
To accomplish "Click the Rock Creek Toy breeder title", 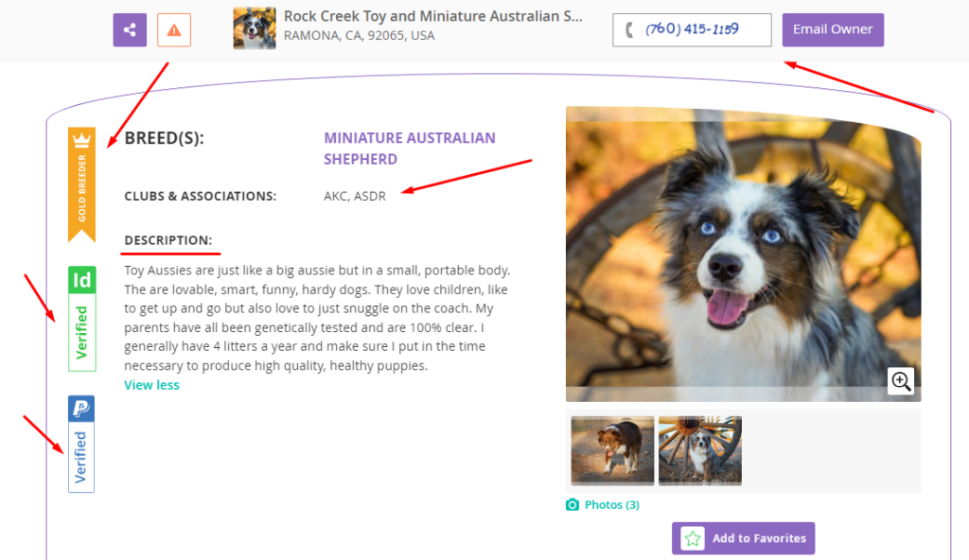I will 433,17.
